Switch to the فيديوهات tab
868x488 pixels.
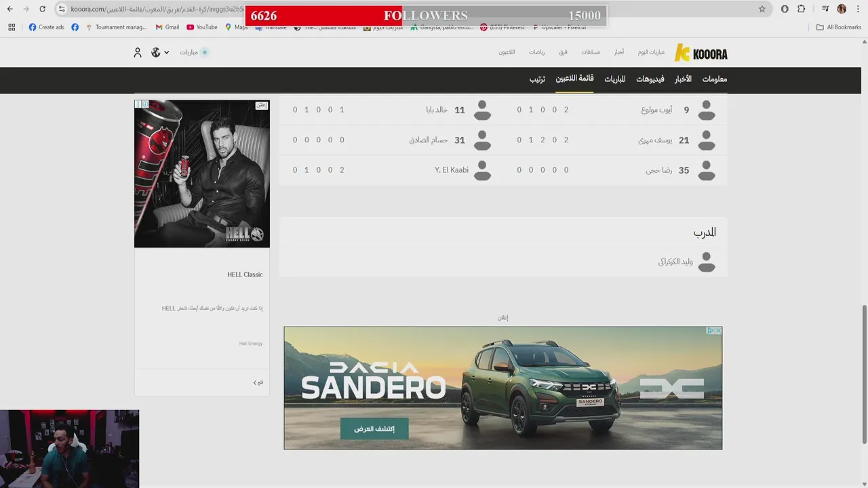click(650, 79)
